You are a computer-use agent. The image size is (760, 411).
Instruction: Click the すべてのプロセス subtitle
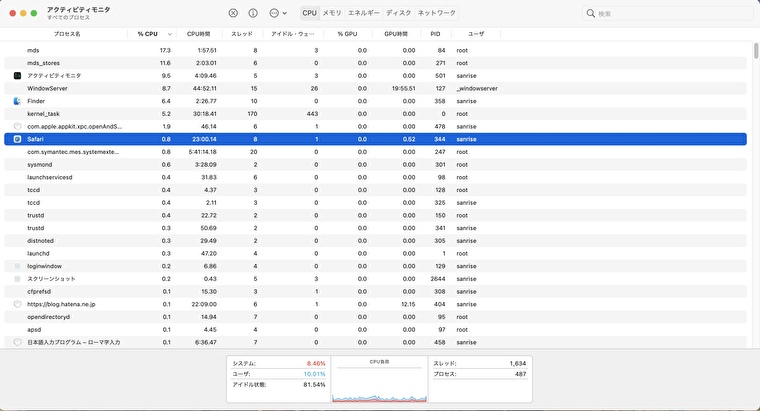click(68, 17)
